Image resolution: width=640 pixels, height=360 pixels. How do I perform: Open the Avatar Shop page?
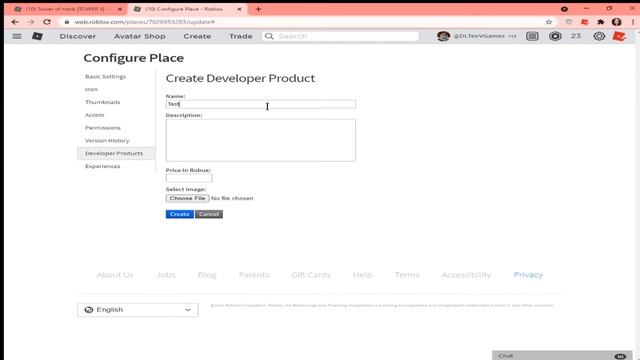[140, 36]
